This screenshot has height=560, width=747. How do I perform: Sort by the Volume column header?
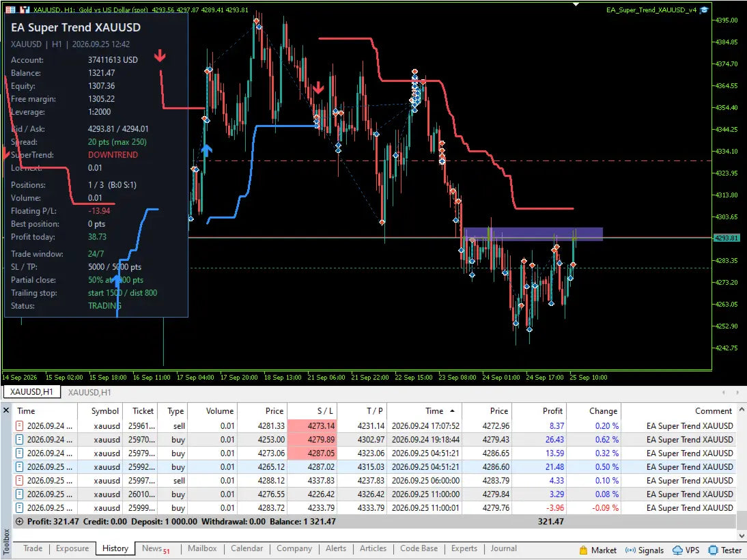[212, 411]
